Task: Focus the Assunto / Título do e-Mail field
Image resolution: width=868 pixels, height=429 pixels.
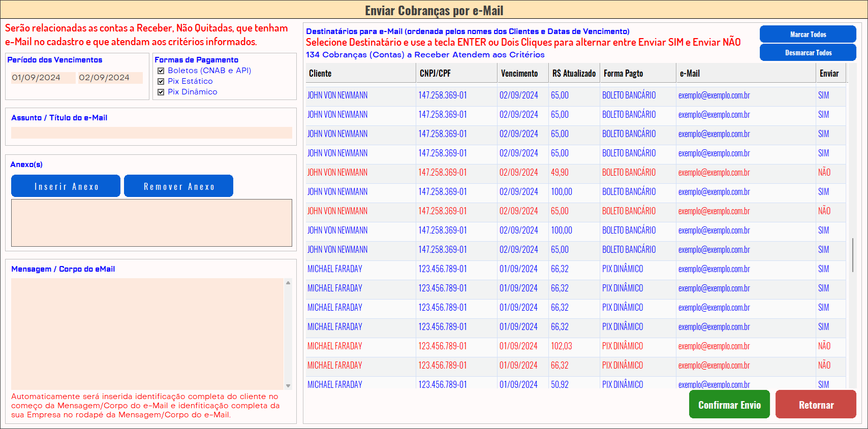Action: point(151,133)
